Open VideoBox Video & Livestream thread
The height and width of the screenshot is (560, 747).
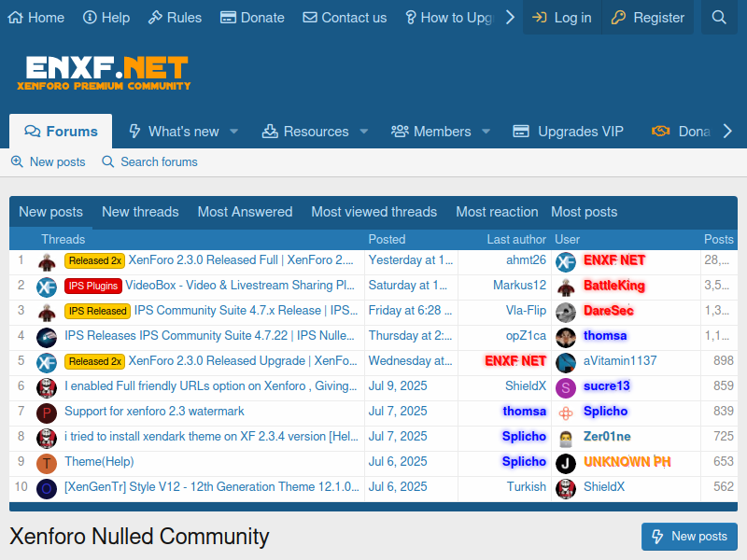[240, 286]
